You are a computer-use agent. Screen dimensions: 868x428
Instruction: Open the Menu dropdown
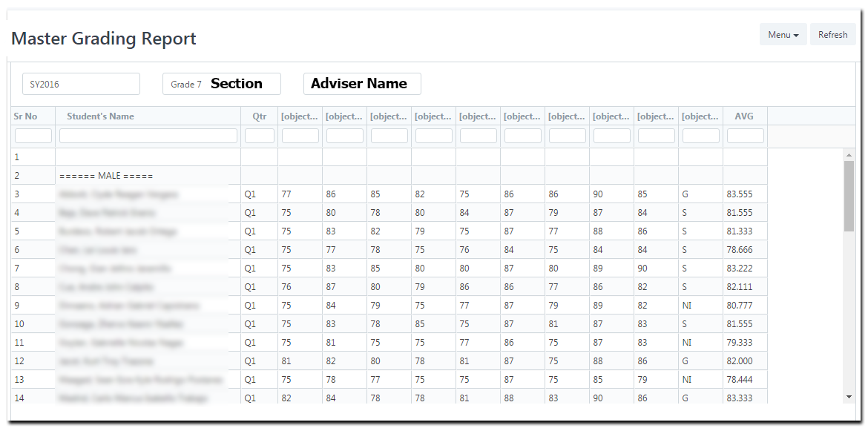[783, 34]
